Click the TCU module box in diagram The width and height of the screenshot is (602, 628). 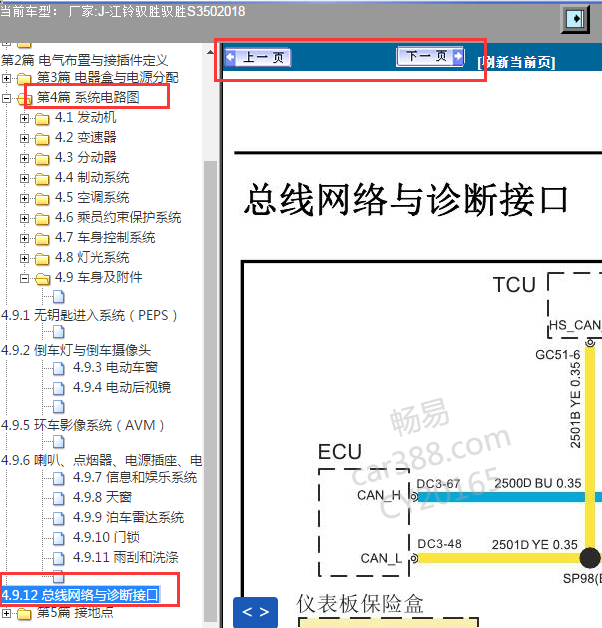click(575, 305)
